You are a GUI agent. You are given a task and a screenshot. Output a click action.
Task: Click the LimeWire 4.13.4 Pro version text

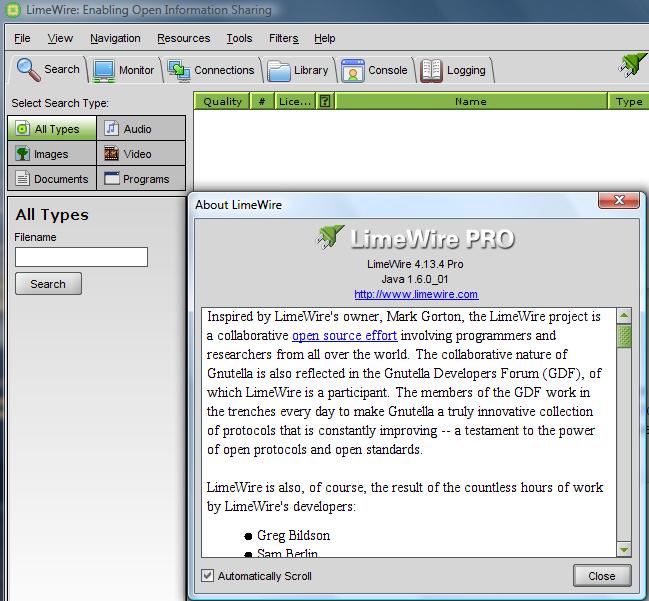click(x=415, y=264)
